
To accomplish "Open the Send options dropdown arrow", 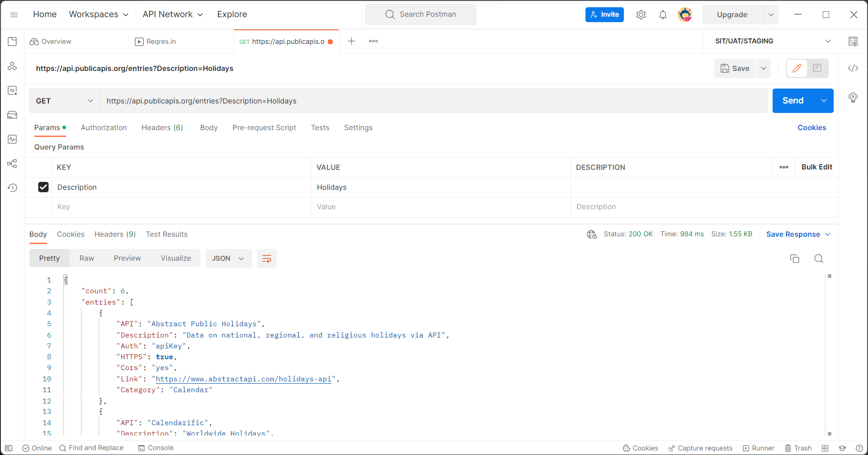I will [x=824, y=101].
